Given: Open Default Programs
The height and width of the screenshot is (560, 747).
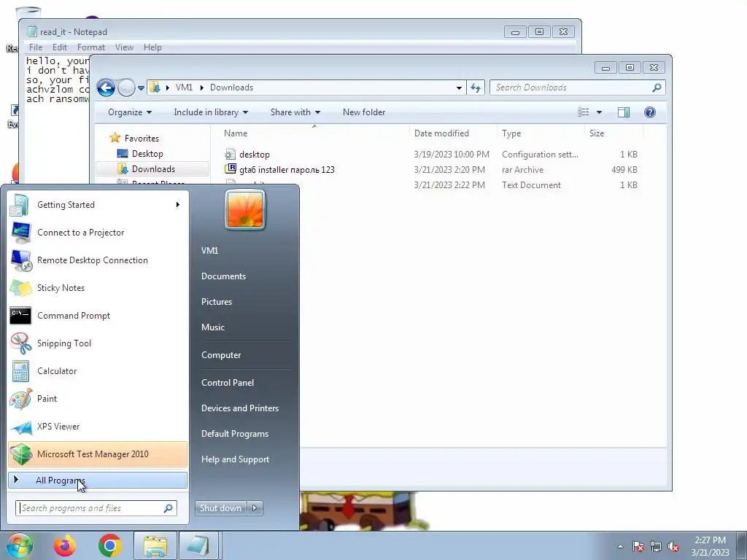Looking at the screenshot, I should 234,434.
